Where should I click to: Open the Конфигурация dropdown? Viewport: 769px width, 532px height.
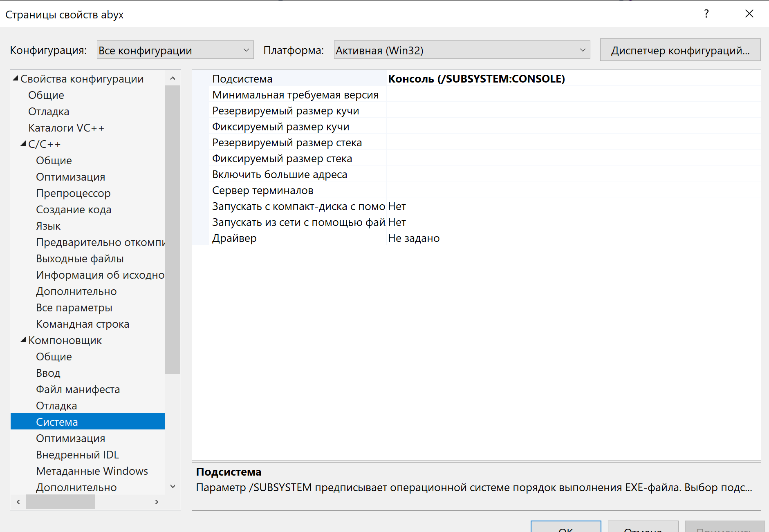click(175, 50)
